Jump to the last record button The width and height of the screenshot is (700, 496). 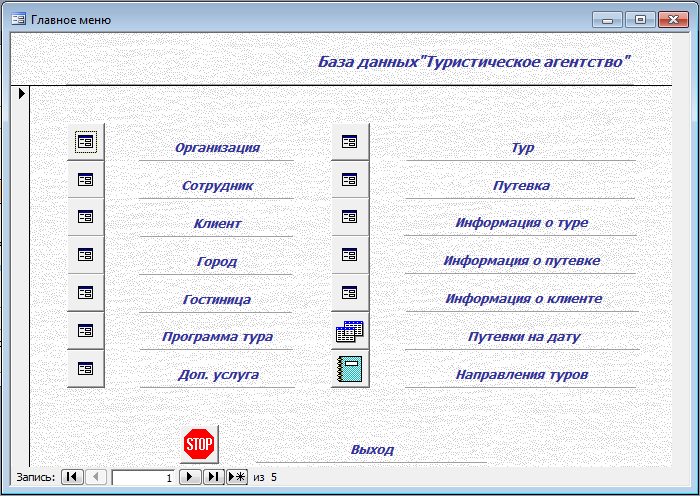[213, 477]
